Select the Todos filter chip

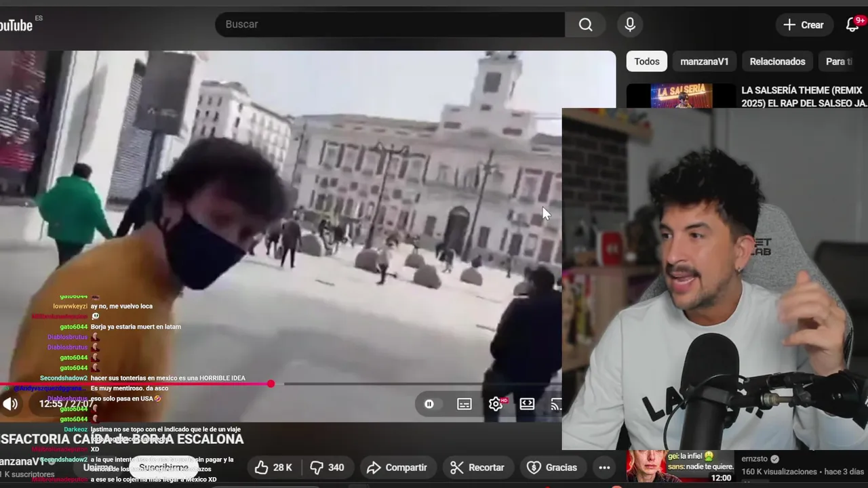click(647, 62)
